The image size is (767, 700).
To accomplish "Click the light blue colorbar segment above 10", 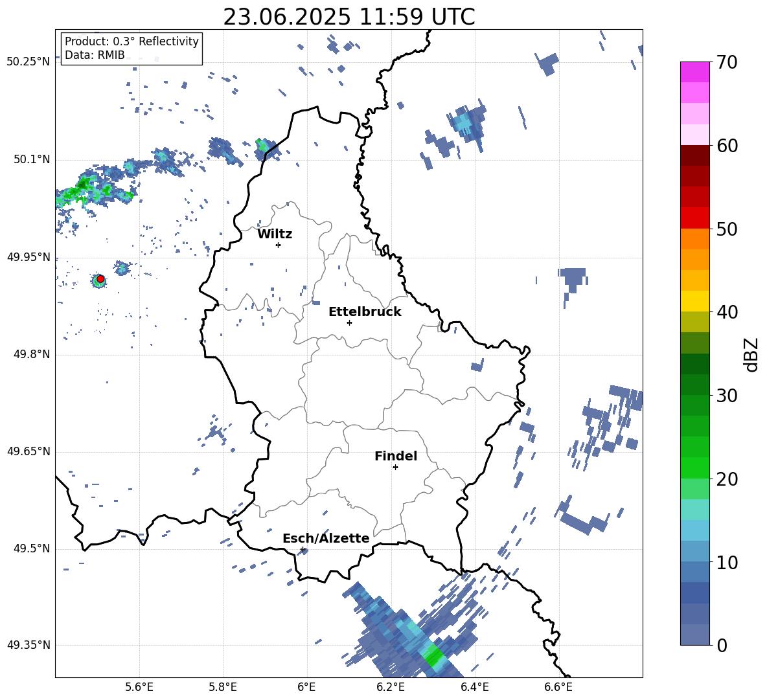I will point(694,551).
